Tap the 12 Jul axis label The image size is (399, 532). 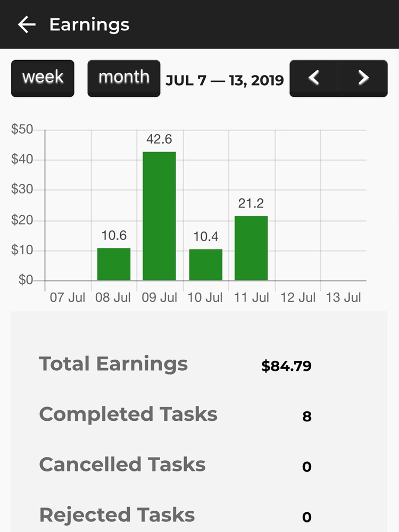pyautogui.click(x=298, y=297)
